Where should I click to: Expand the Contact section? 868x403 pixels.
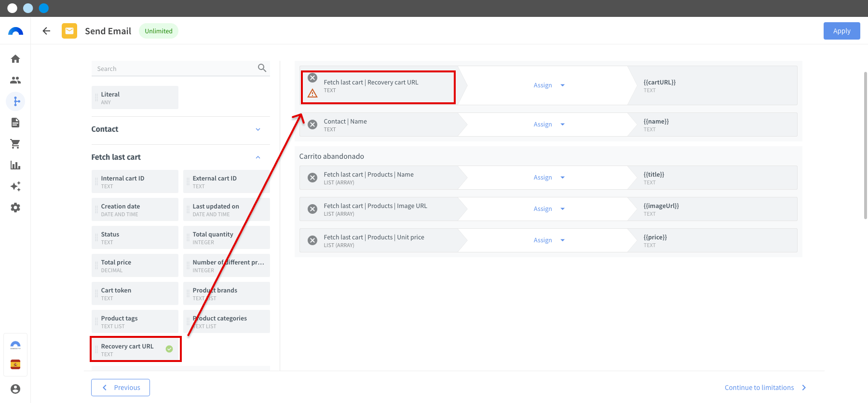coord(258,129)
